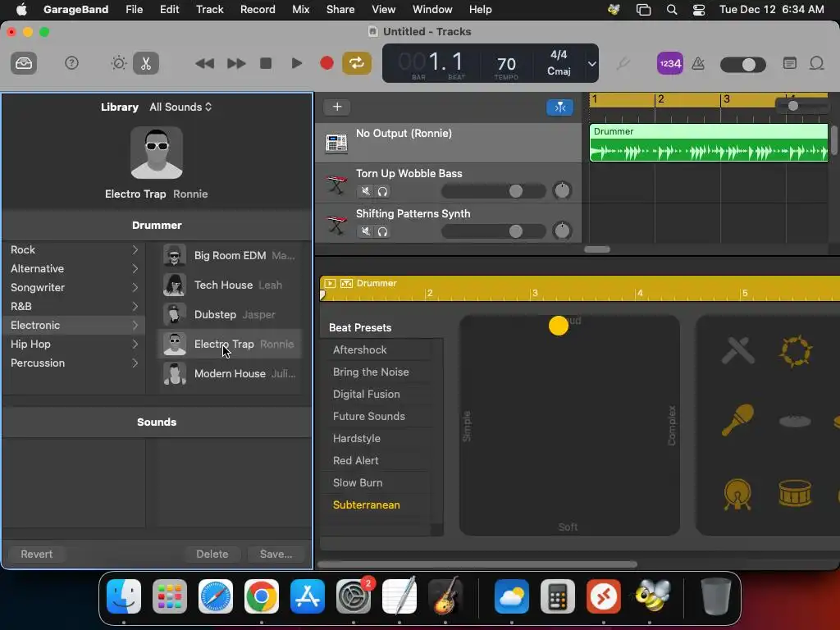
Task: Toggle the blue Catch Playhead button
Action: pyautogui.click(x=559, y=107)
